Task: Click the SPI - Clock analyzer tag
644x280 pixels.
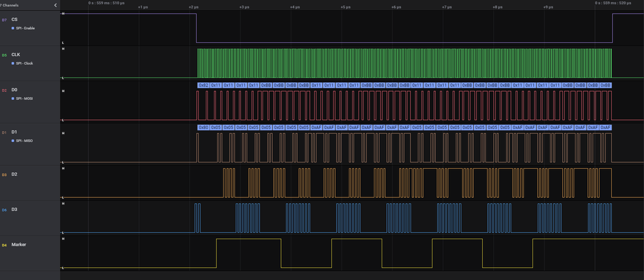Action: coord(24,63)
